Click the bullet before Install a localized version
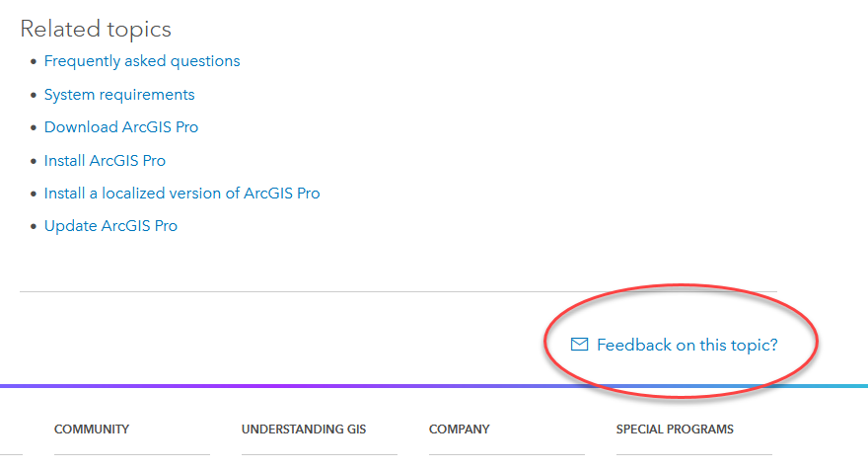This screenshot has width=868, height=469. pos(34,195)
